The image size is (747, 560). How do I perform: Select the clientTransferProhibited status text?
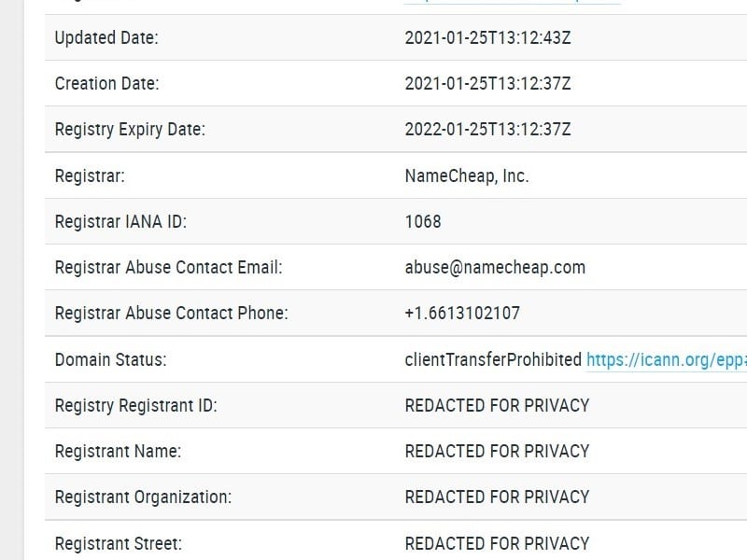[x=493, y=359]
